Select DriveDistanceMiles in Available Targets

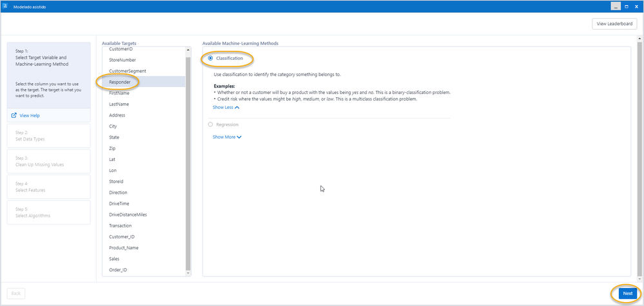click(144, 215)
